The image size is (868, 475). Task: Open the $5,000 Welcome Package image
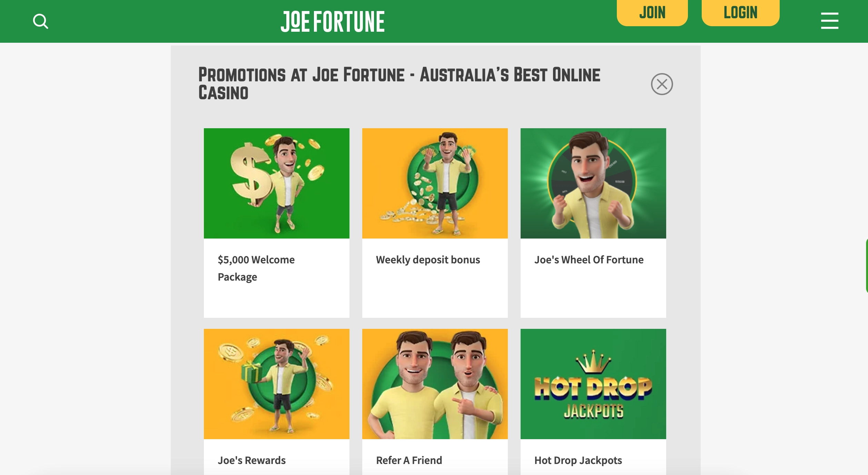click(277, 183)
